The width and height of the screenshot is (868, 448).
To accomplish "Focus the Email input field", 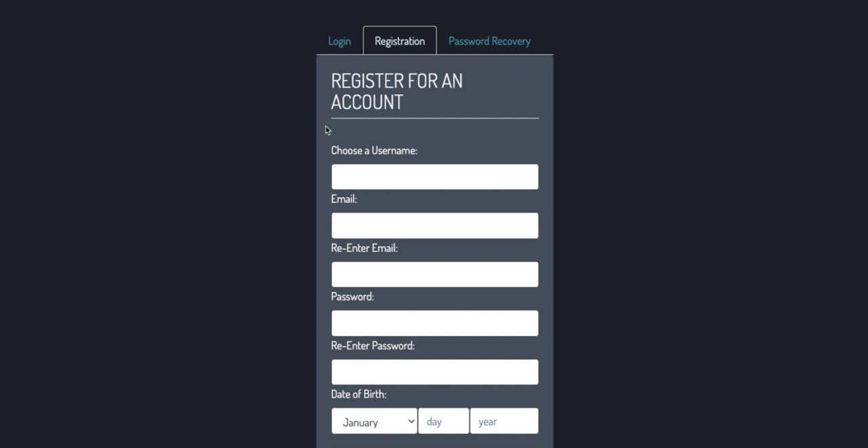I will [435, 226].
